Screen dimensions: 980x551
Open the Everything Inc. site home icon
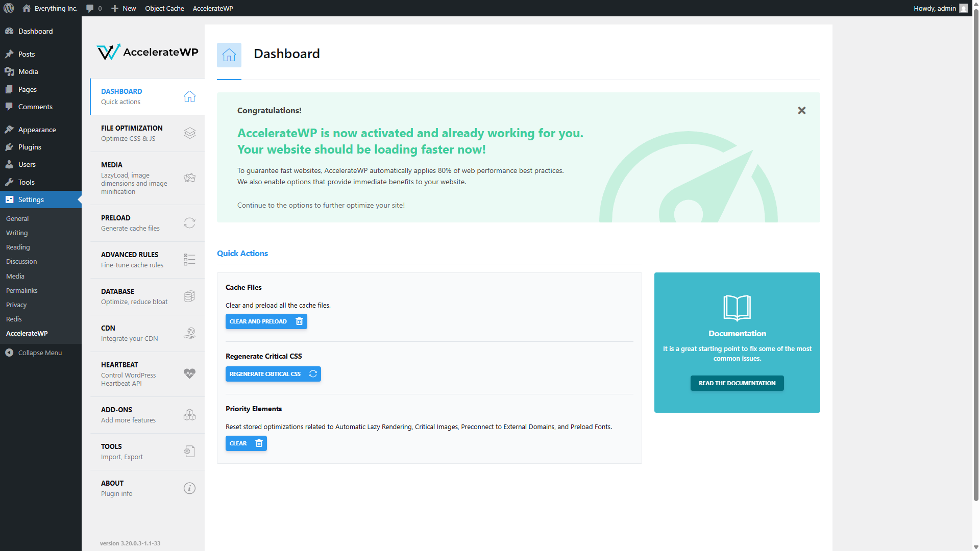(27, 8)
